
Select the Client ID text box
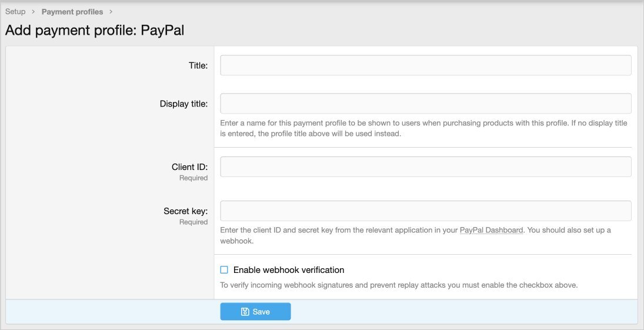pyautogui.click(x=425, y=166)
